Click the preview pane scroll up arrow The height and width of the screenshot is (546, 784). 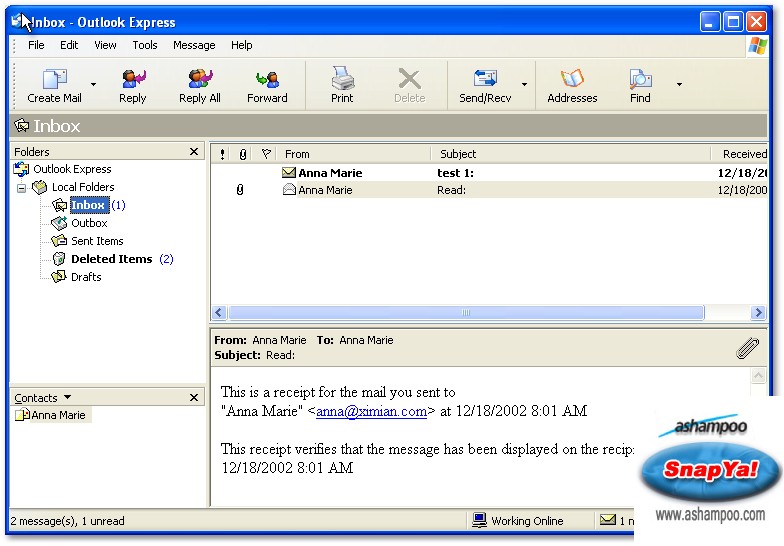click(758, 376)
